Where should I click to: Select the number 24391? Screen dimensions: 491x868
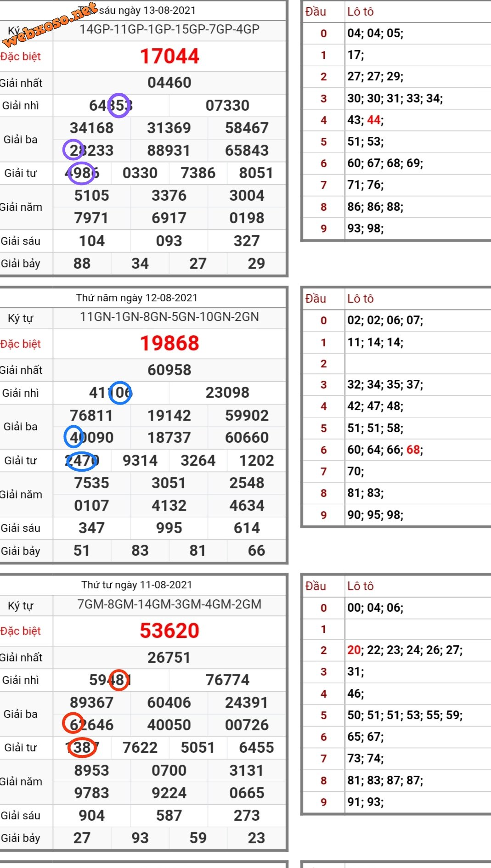[247, 703]
